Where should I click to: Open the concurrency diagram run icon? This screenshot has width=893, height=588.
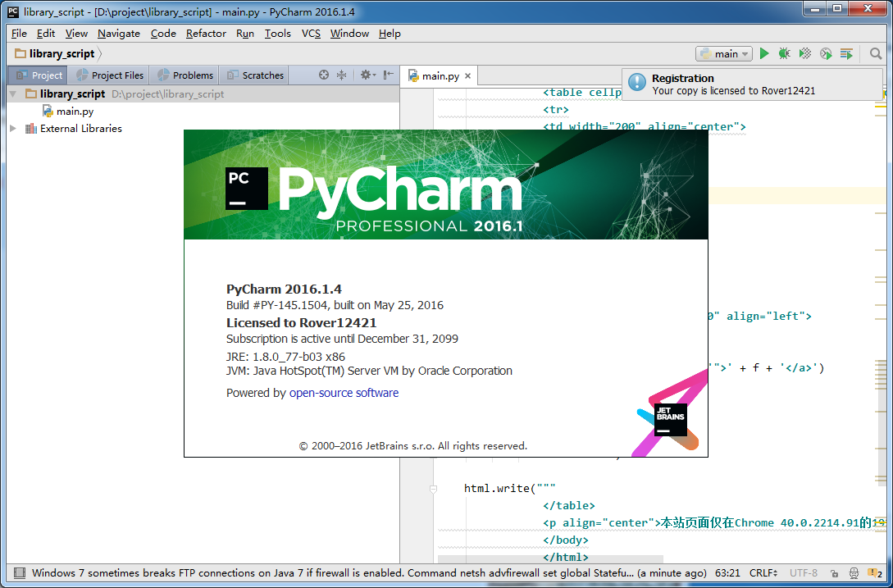point(846,53)
